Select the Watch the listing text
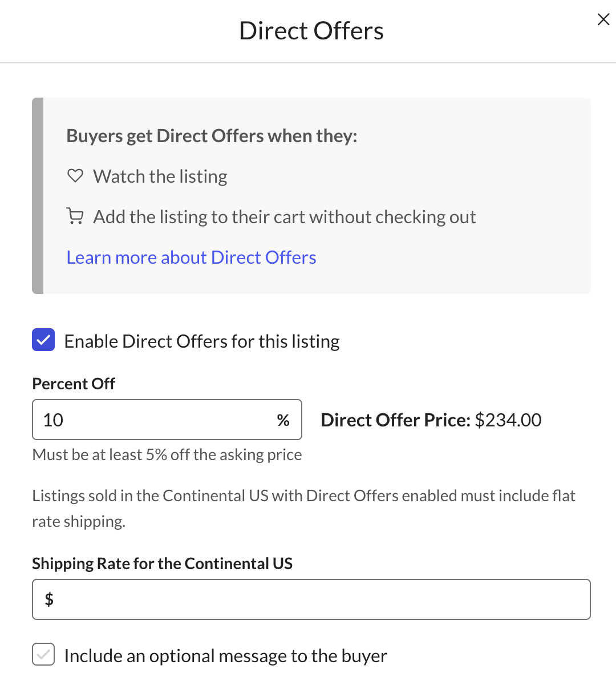This screenshot has width=616, height=685. pos(160,176)
